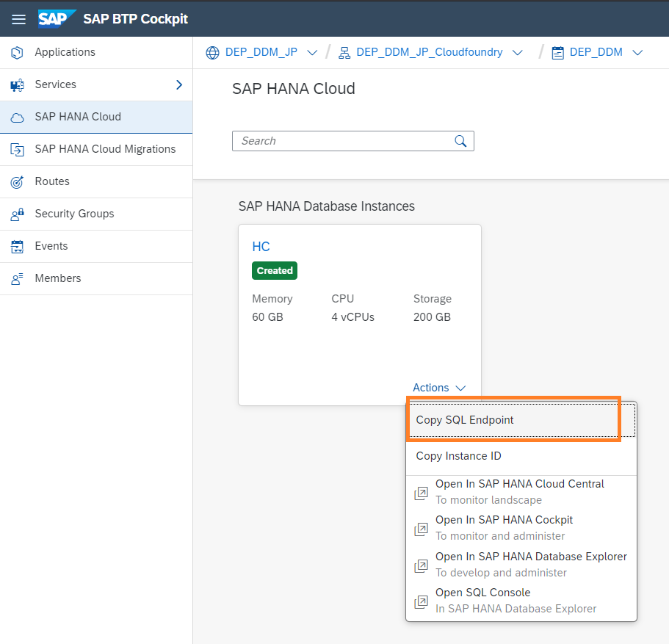This screenshot has height=644, width=669.
Task: Click the SAP HANA Cloud Migrations icon
Action: tap(17, 149)
